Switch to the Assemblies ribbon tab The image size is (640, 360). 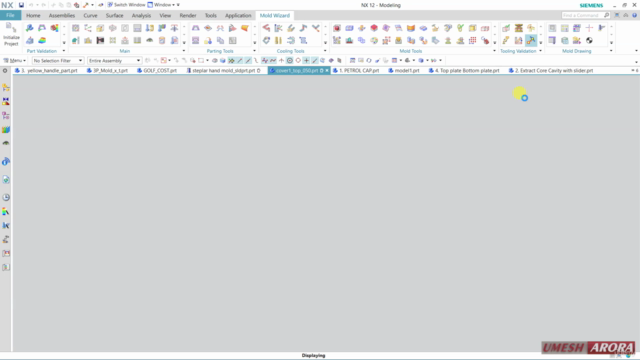coord(62,16)
